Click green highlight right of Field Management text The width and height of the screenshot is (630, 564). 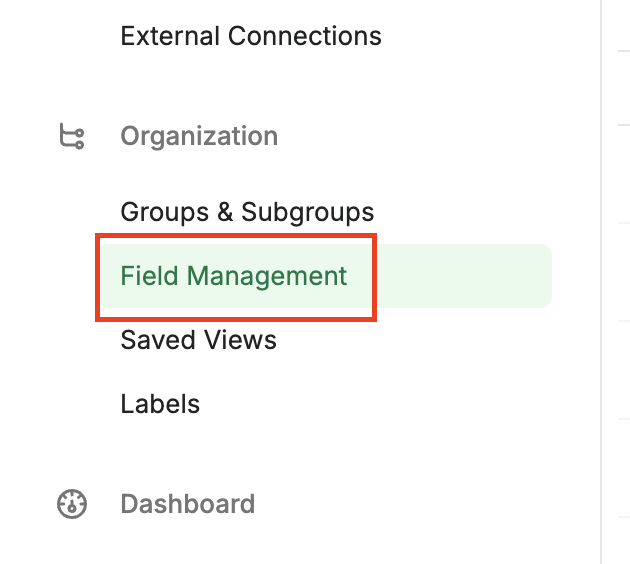[464, 276]
